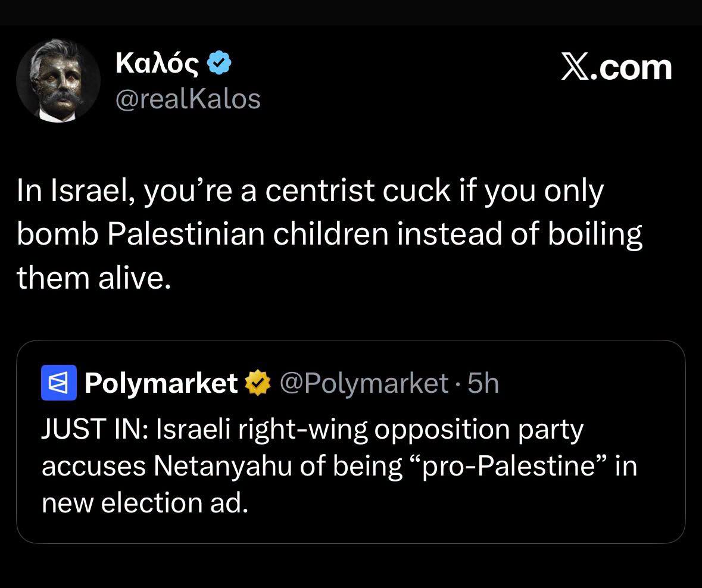Open the 5h timestamp of quoted post
The width and height of the screenshot is (702, 588).
[483, 383]
